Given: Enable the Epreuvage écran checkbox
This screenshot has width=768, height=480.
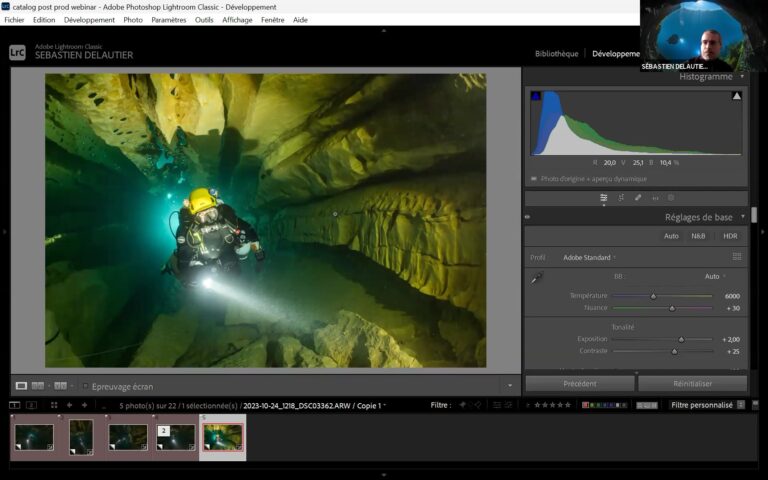Looking at the screenshot, I should click(85, 386).
